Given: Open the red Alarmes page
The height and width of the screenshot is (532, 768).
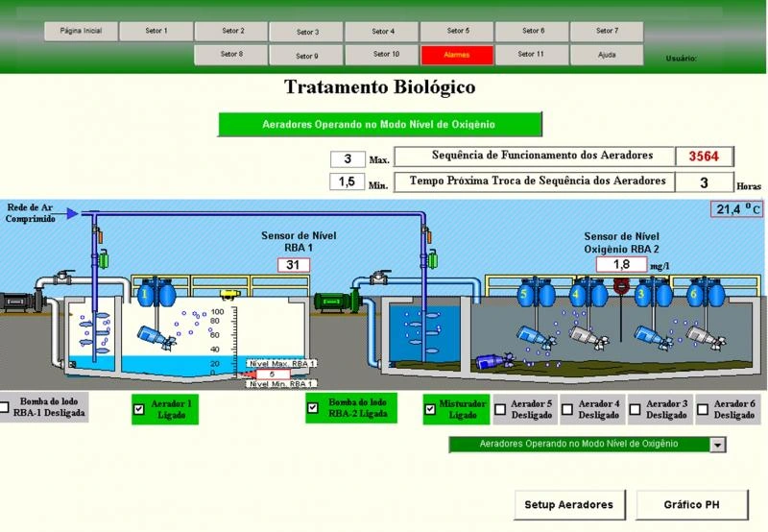Looking at the screenshot, I should [x=457, y=55].
